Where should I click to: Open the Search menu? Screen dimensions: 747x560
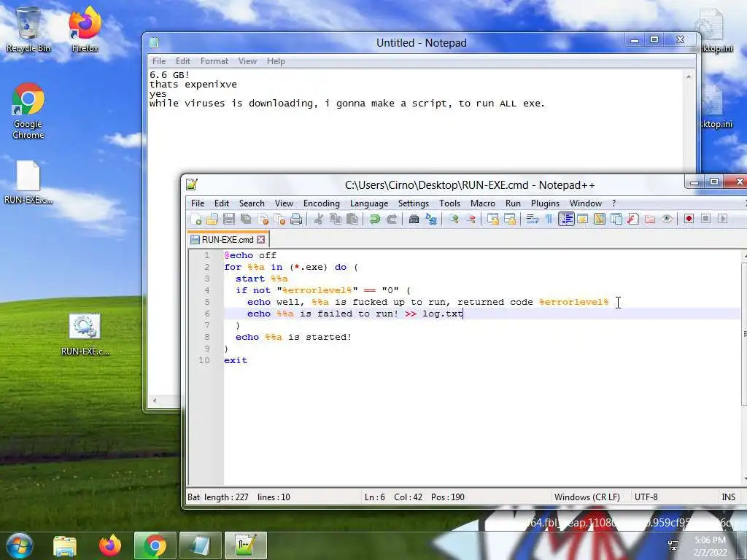coord(252,203)
